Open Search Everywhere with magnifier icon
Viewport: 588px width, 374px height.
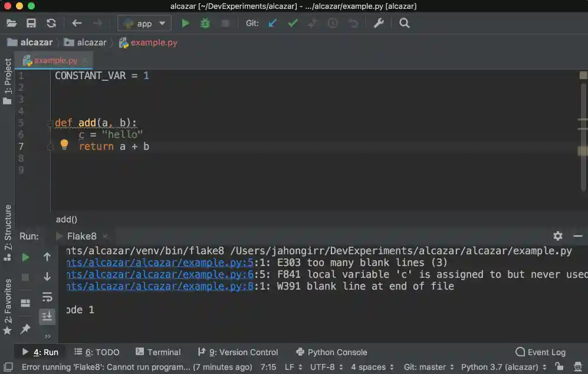tap(403, 23)
